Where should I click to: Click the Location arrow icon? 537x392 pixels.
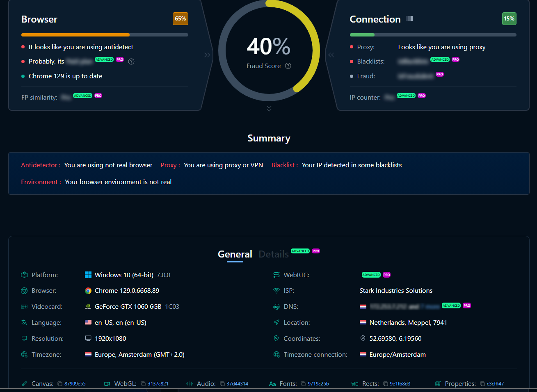276,323
